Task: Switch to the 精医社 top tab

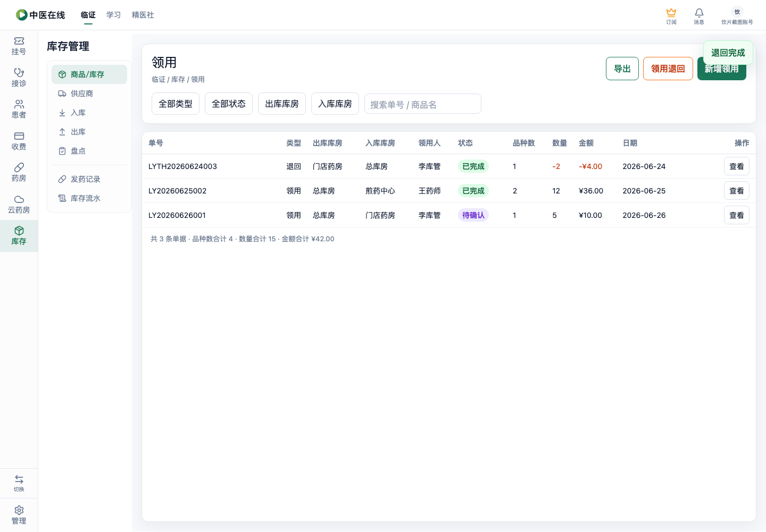Action: (x=143, y=15)
